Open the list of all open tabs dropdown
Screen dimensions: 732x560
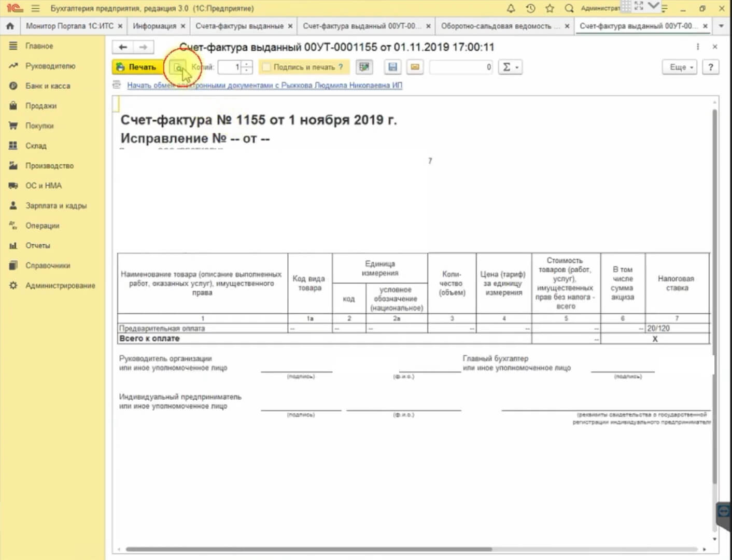tap(721, 25)
